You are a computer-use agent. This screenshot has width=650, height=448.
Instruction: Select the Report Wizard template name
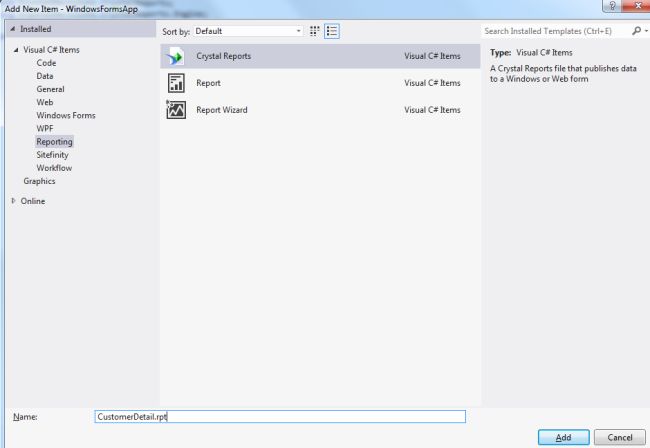click(x=222, y=110)
